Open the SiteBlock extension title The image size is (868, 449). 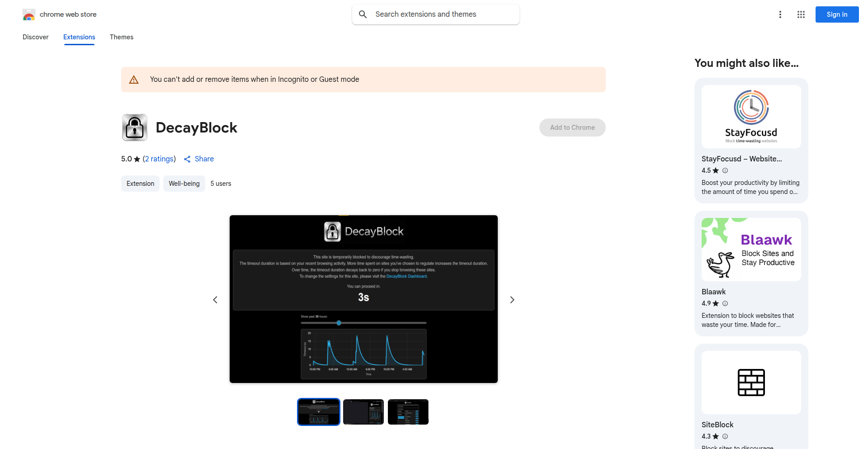(x=717, y=425)
